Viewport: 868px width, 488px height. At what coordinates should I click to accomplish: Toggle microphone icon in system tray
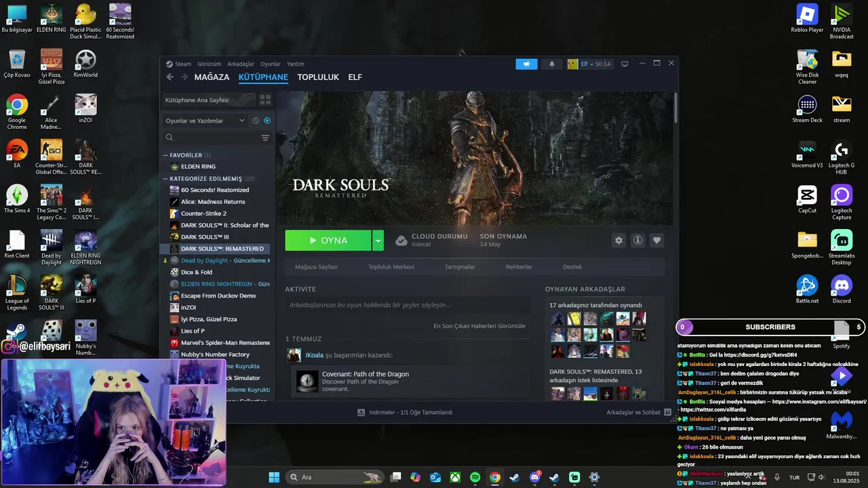point(777,477)
